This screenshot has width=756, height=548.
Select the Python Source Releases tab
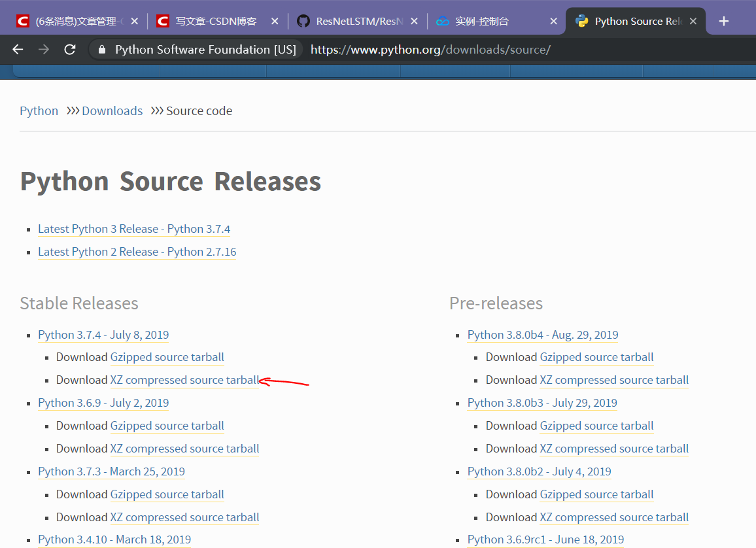[636, 21]
